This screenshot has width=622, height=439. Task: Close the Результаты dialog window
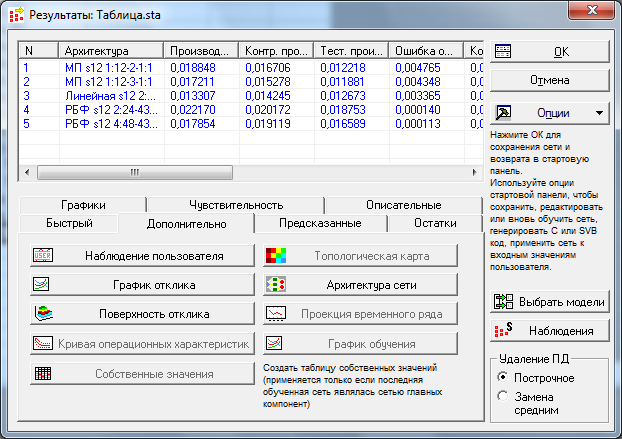point(592,10)
